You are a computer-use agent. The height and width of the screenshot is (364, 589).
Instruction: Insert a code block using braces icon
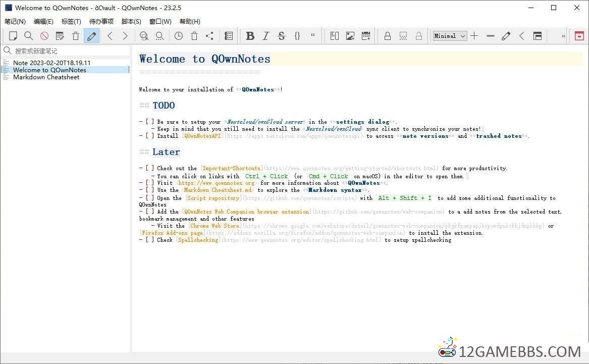click(297, 36)
